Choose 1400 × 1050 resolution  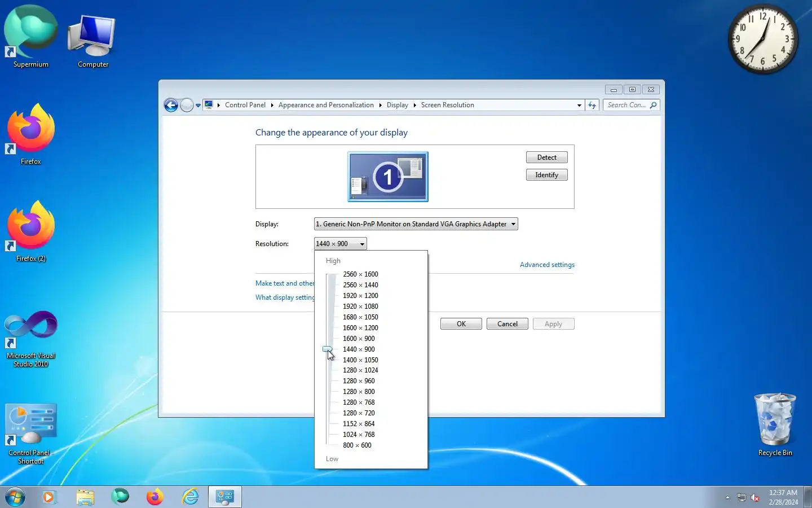(x=360, y=360)
